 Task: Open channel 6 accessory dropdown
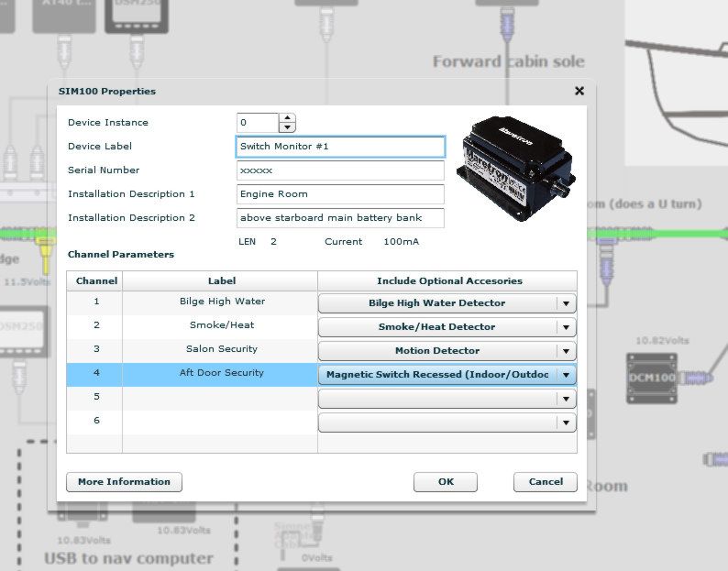(x=447, y=423)
